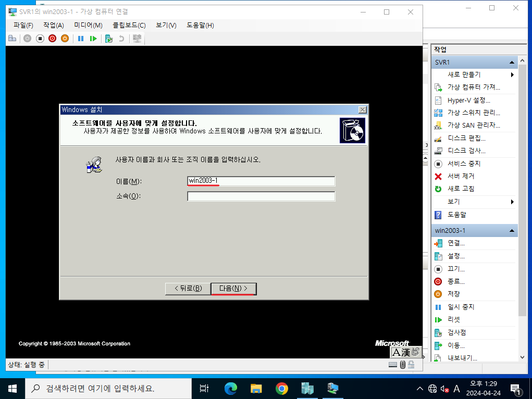This screenshot has width=532, height=399.
Task: Close the Windows 설치 dialog
Action: 363,109
